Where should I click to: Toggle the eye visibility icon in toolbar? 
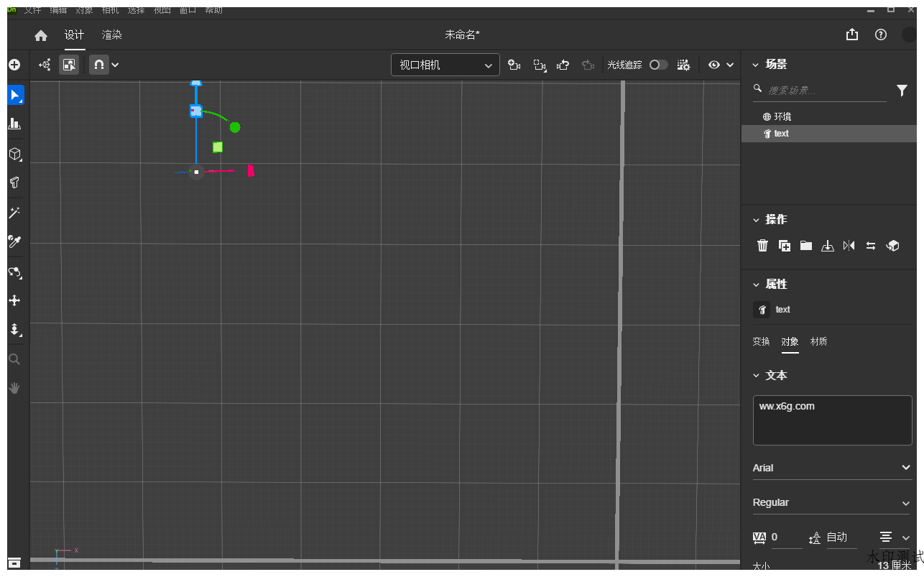(714, 65)
